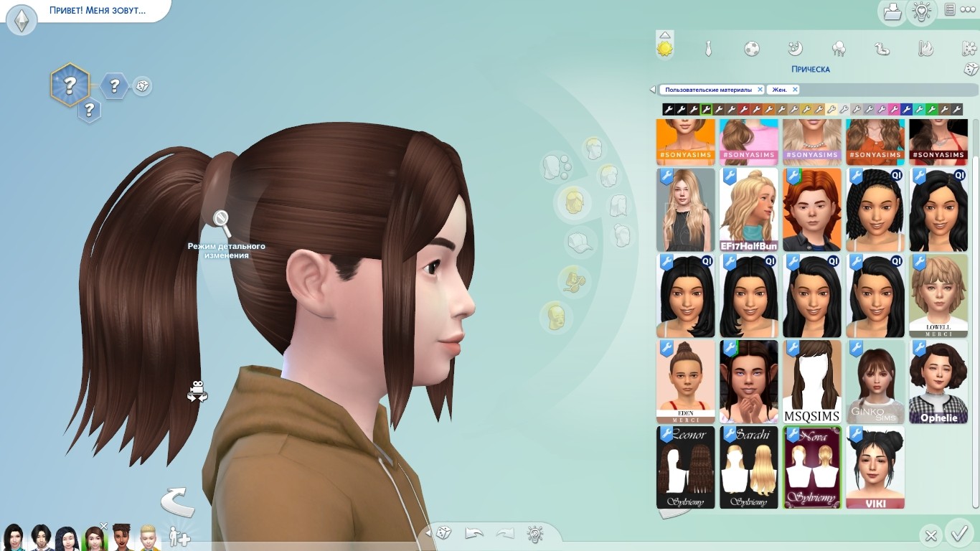Image resolution: width=980 pixels, height=551 pixels.
Task: Click the Add Sim button
Action: pos(179,537)
